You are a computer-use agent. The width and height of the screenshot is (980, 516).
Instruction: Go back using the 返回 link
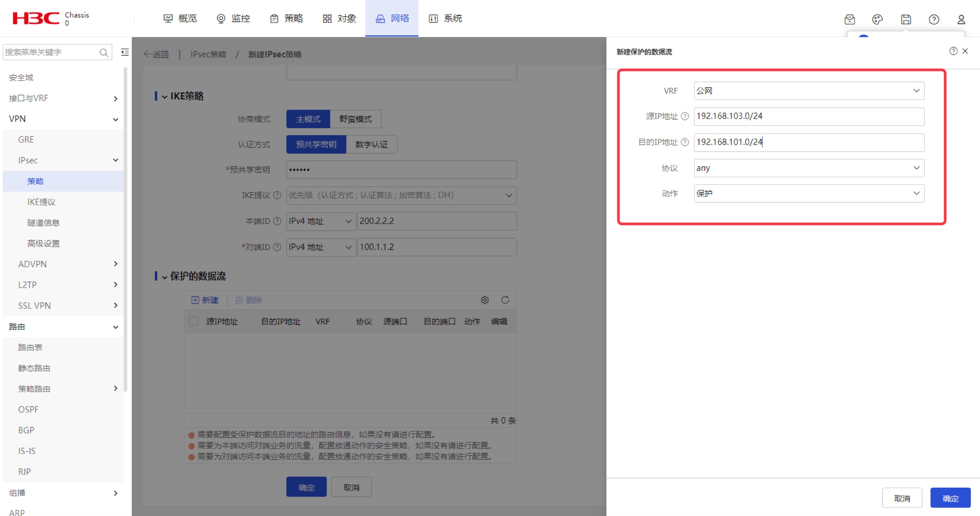(x=156, y=54)
